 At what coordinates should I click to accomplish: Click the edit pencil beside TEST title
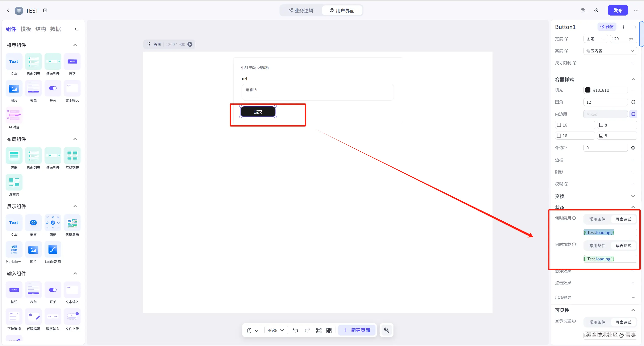coord(45,10)
